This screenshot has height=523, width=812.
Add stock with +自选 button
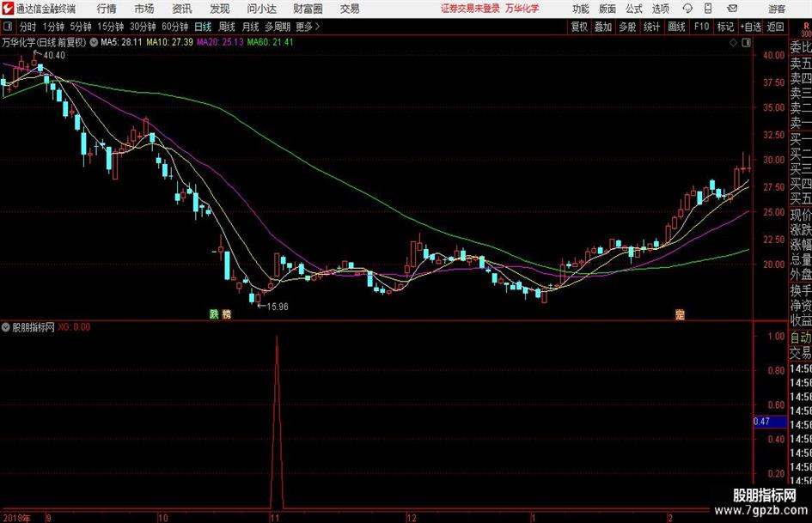(750, 27)
